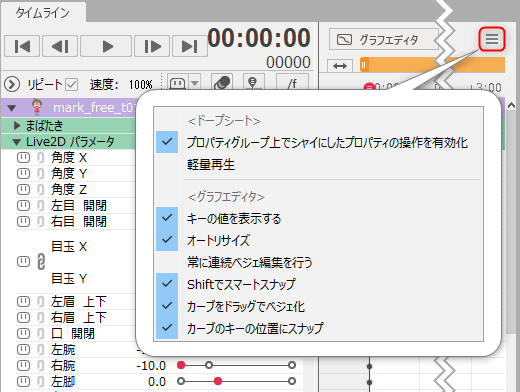Select the 目玉 X parameter row
Screen dimensions: 520x392
[69, 247]
